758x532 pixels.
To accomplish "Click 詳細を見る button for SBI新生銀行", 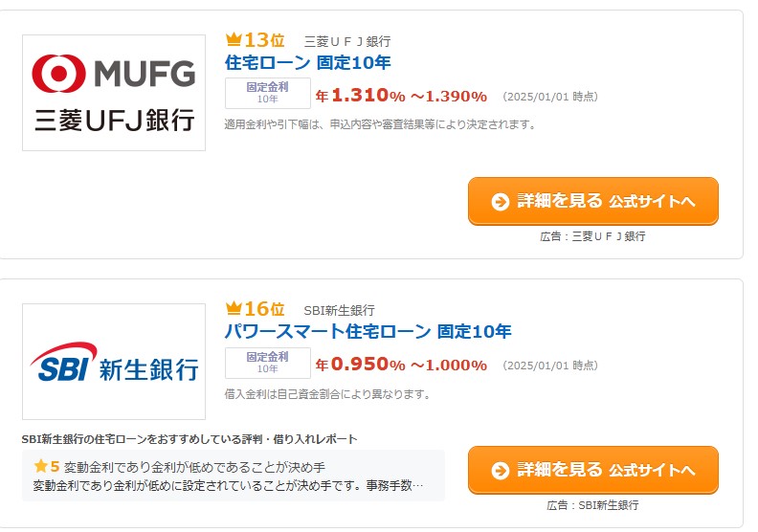I will click(x=593, y=470).
